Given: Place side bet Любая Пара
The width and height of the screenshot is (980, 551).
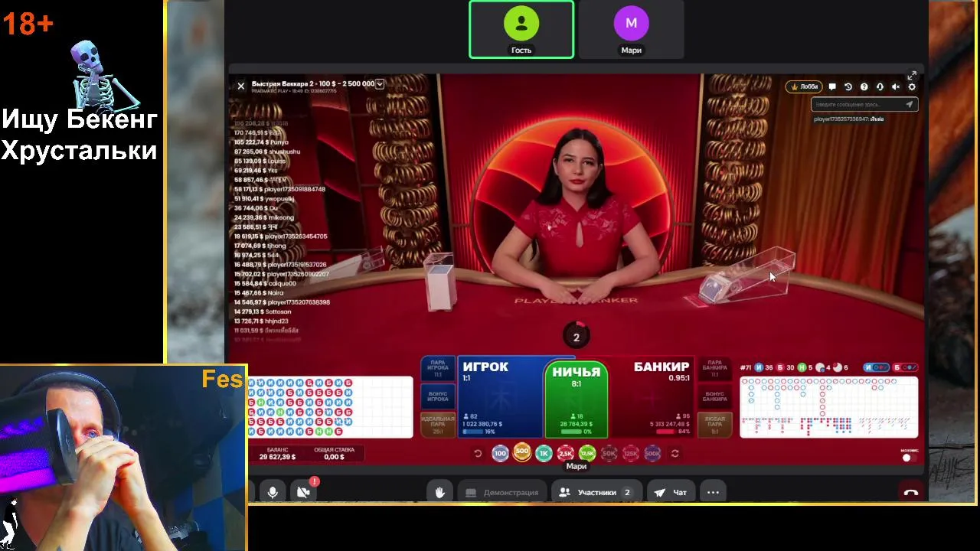Looking at the screenshot, I should tap(714, 424).
